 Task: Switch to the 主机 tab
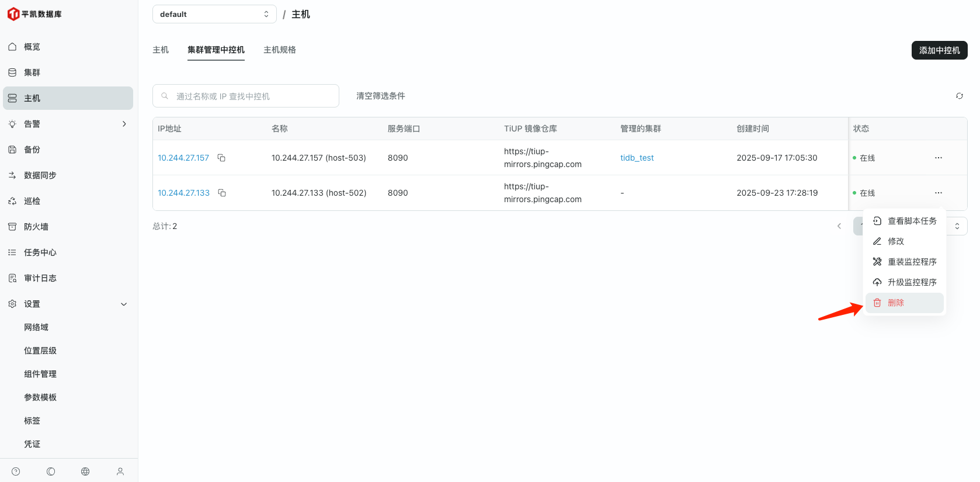[161, 50]
